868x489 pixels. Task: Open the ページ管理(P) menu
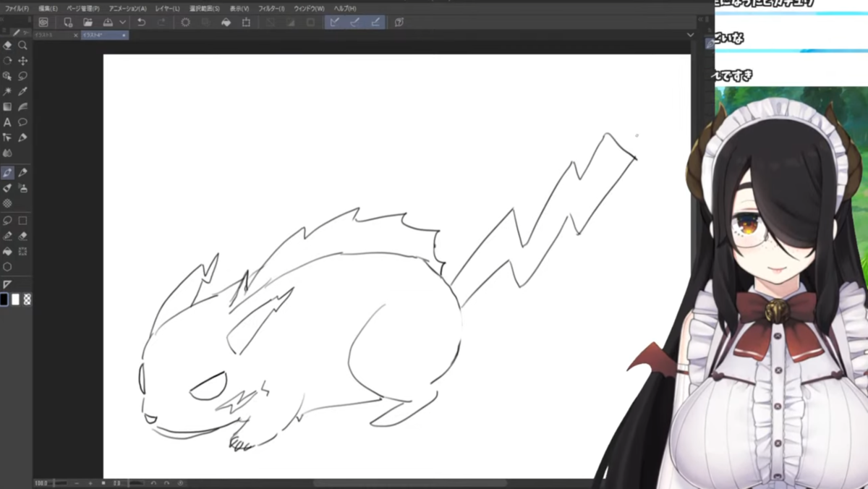[x=83, y=8]
